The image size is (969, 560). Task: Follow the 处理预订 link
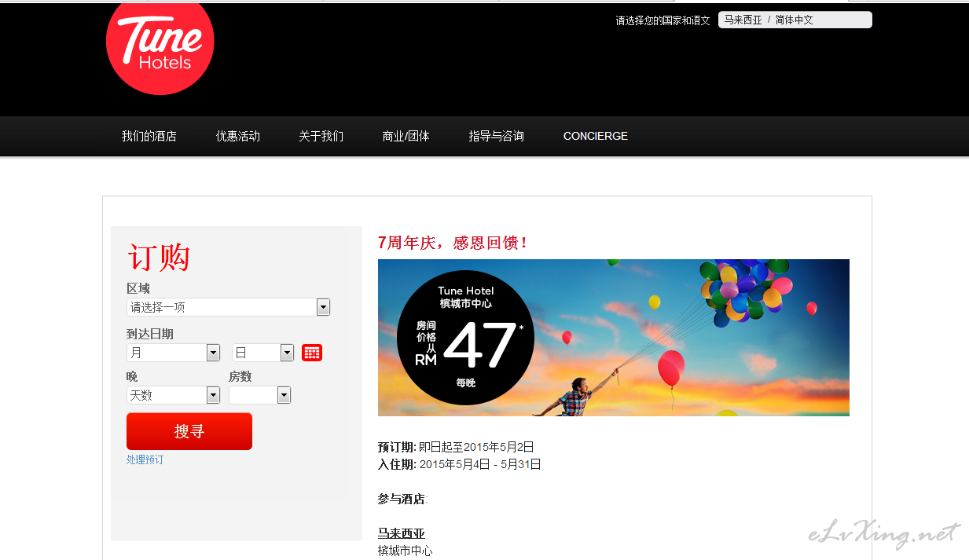point(145,459)
